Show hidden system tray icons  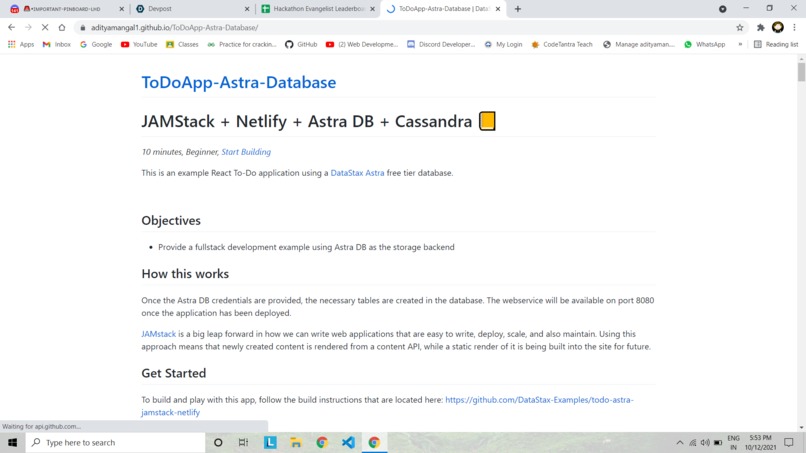[x=680, y=443]
